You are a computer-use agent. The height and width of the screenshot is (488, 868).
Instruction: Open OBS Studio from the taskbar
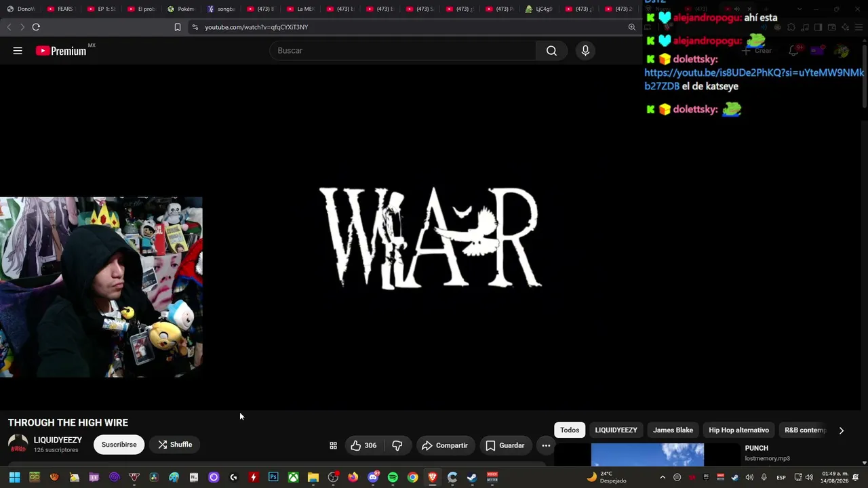tap(333, 477)
